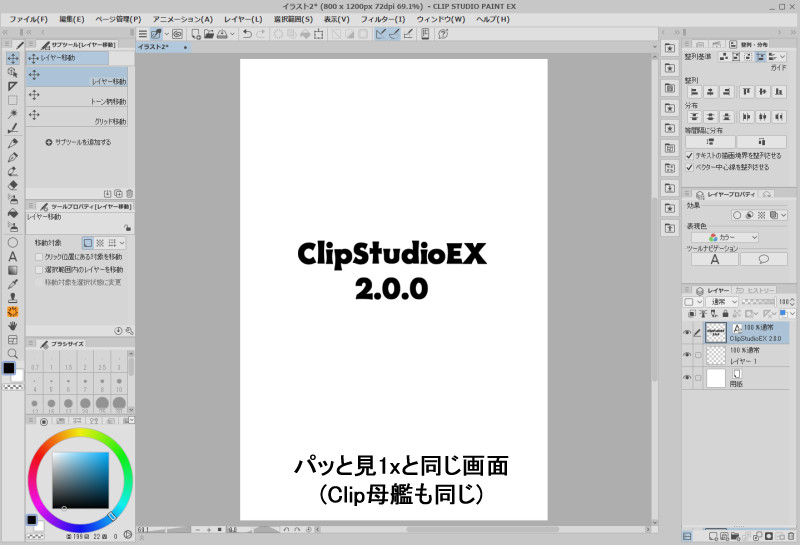Expand the 効果 layer effect dropdown arrow
This screenshot has width=800, height=545.
pos(784,215)
